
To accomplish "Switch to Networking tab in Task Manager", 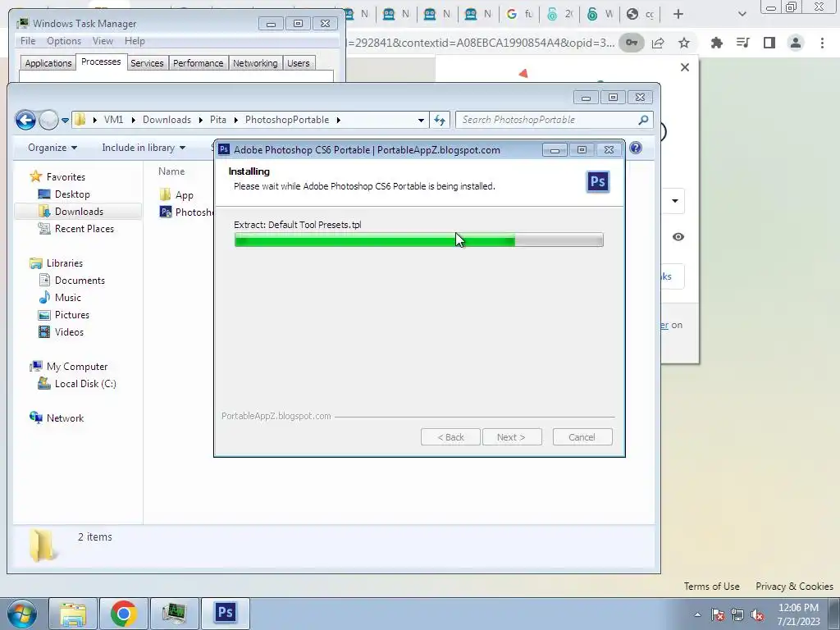I will 255,63.
